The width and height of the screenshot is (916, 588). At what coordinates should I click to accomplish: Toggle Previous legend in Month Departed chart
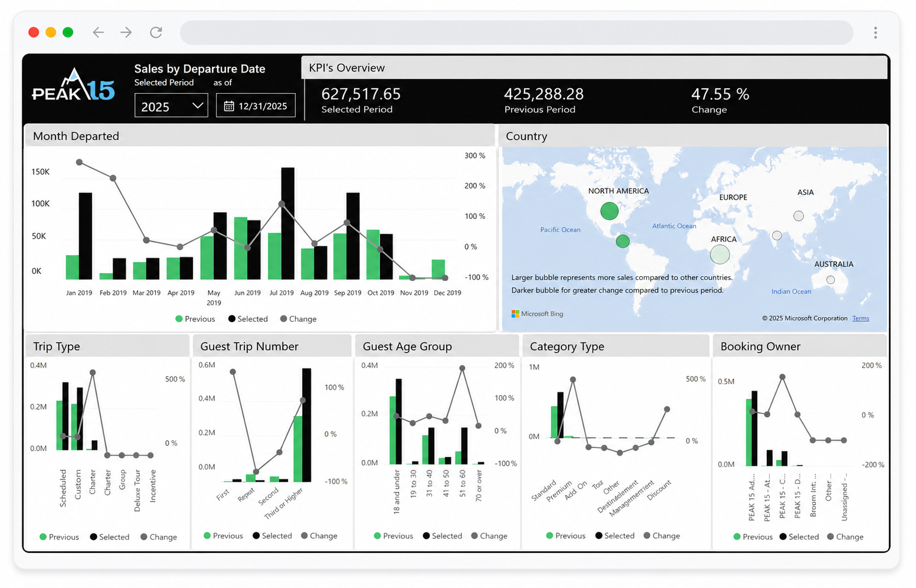coord(195,319)
